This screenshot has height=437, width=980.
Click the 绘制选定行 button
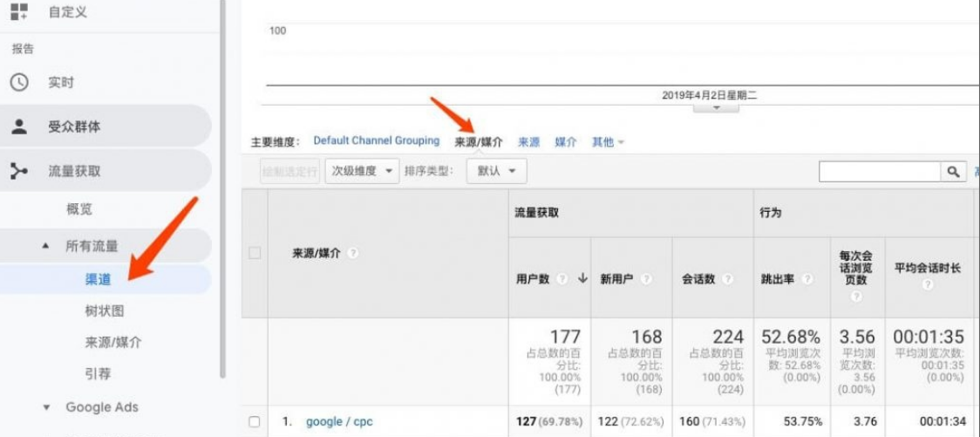(289, 171)
